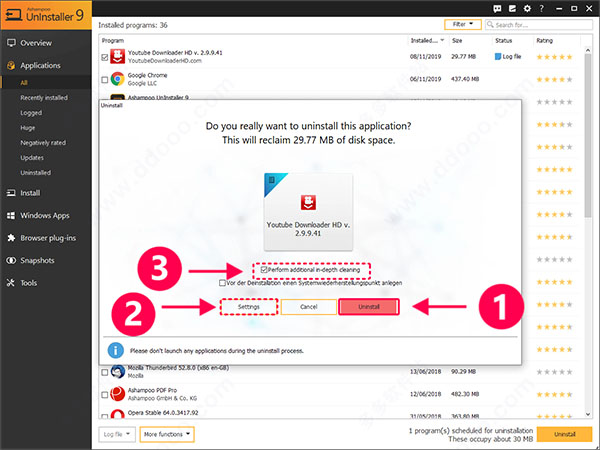
Task: Uncheck the Youtube Downloader HD checkbox
Action: 104,57
